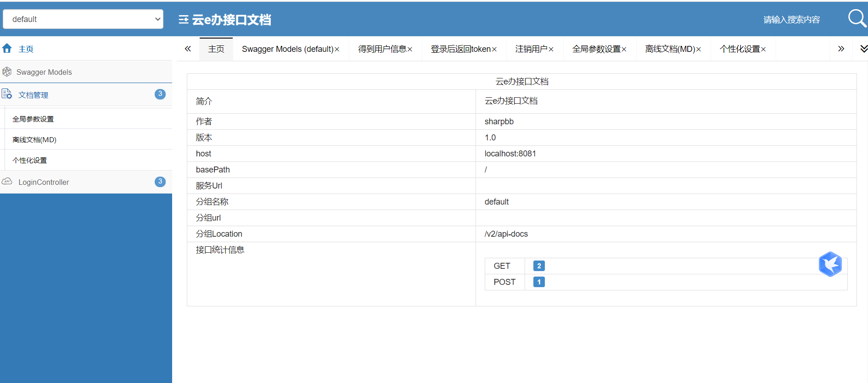Select the 分组名称 value default
Image resolution: width=868 pixels, height=383 pixels.
[497, 202]
